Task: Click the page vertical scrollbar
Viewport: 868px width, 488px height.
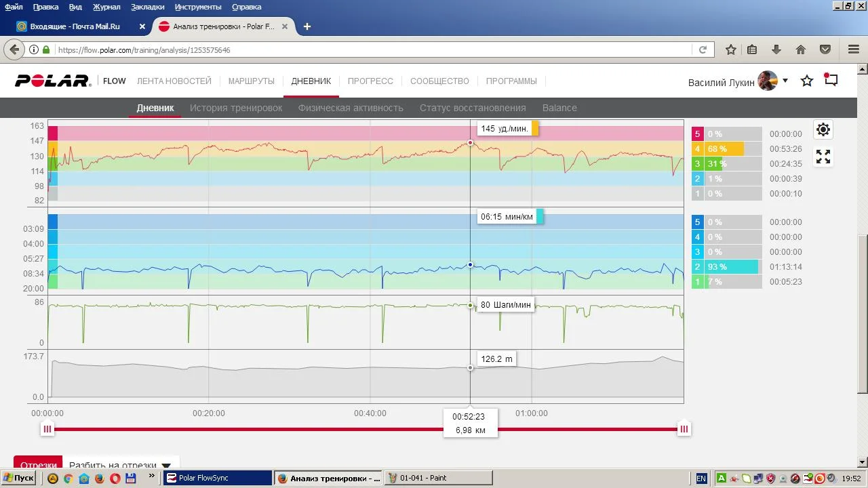Action: [862, 314]
